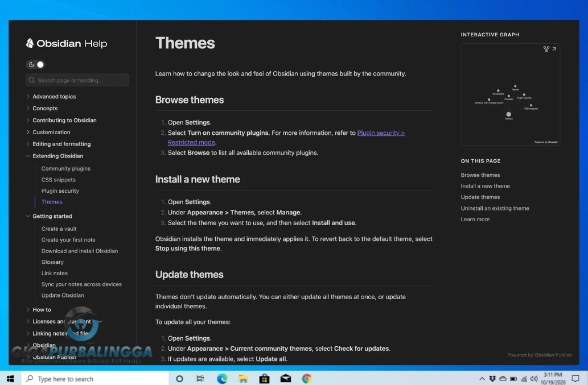This screenshot has width=588, height=385.
Task: Launch Microsoft Edge from taskbar
Action: point(222,379)
